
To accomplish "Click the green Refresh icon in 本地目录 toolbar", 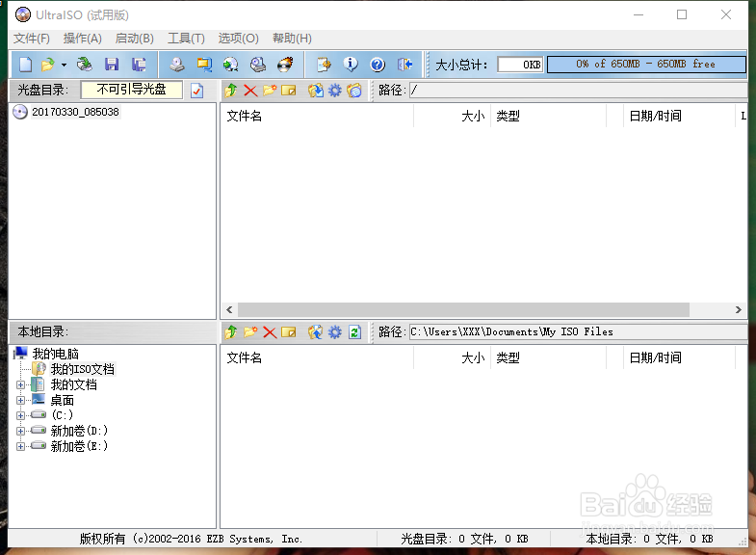I will point(354,331).
